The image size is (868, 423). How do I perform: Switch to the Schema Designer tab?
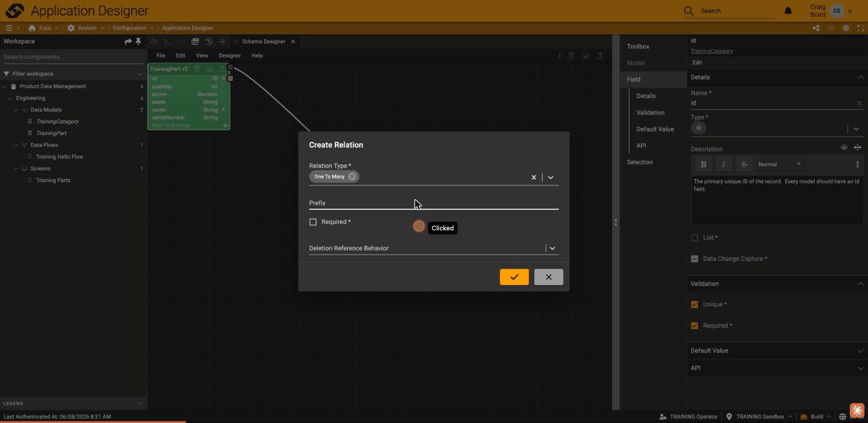263,42
